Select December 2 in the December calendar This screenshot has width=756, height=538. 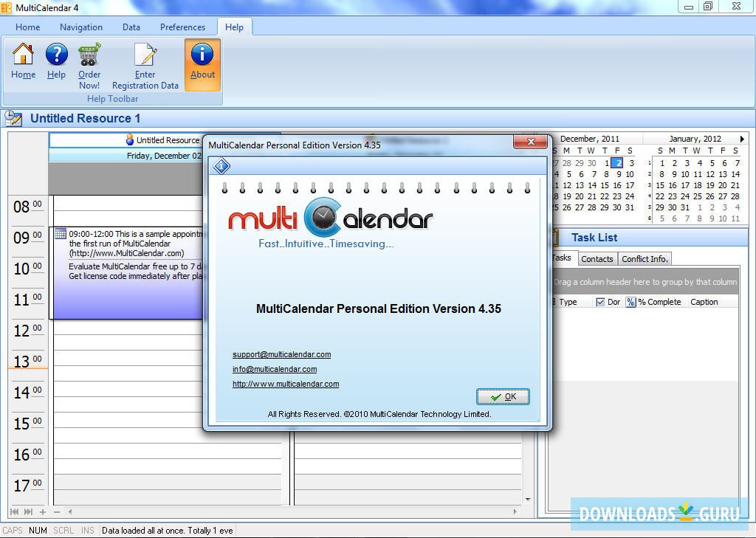pos(616,163)
